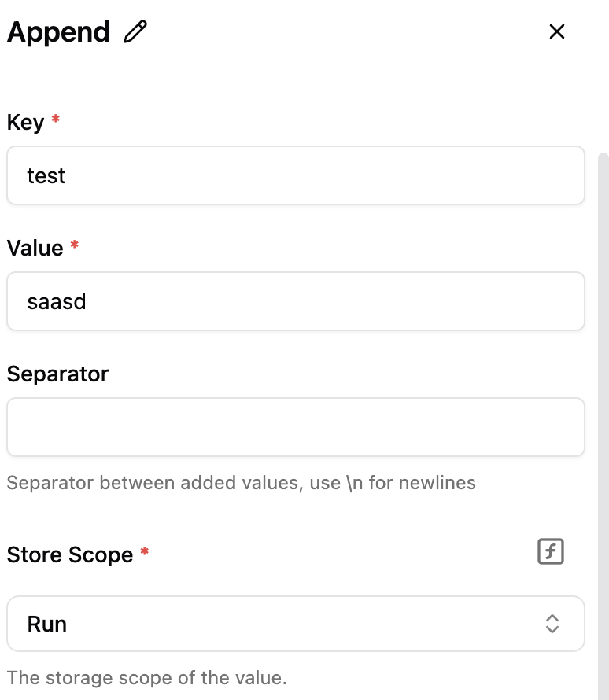Click the Key field label

(25, 123)
